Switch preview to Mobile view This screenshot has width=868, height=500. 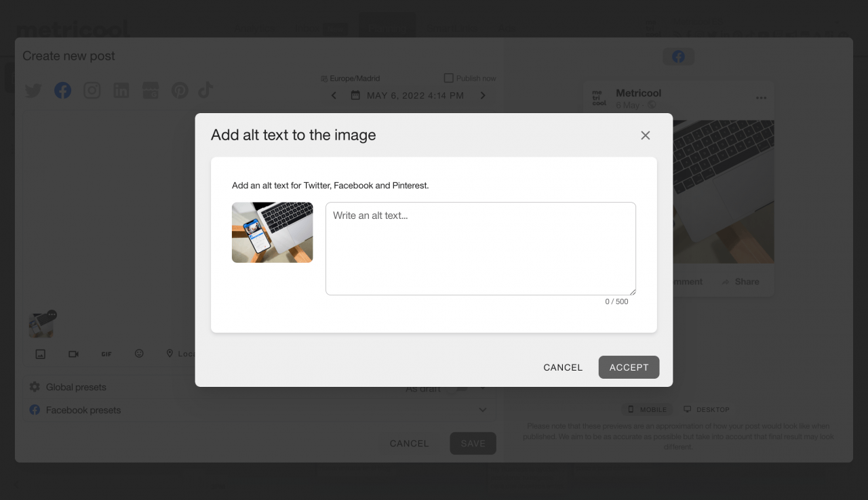(x=647, y=409)
